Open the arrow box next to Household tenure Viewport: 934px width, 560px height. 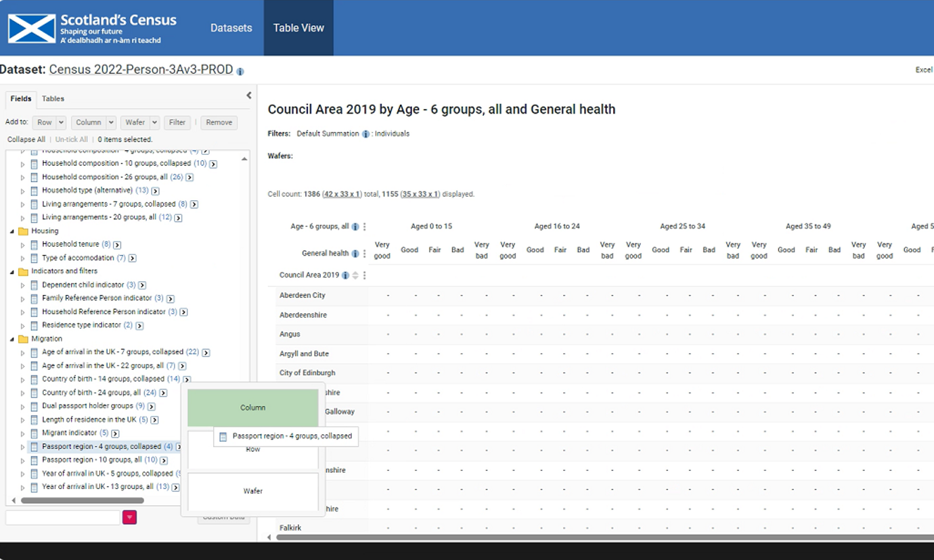(117, 245)
